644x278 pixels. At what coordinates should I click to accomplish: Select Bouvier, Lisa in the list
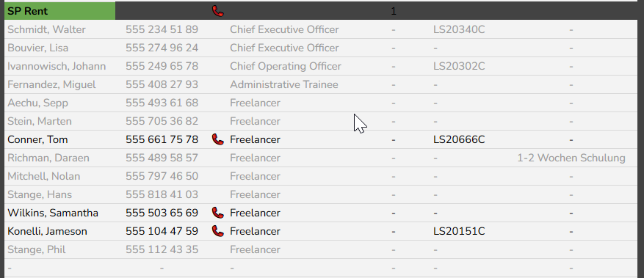click(x=37, y=48)
